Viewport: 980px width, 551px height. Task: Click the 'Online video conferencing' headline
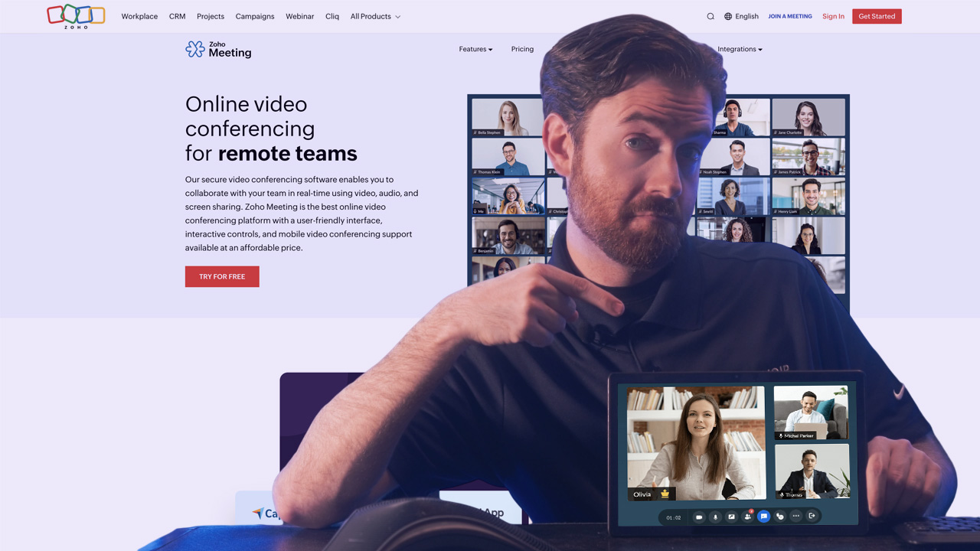250,116
